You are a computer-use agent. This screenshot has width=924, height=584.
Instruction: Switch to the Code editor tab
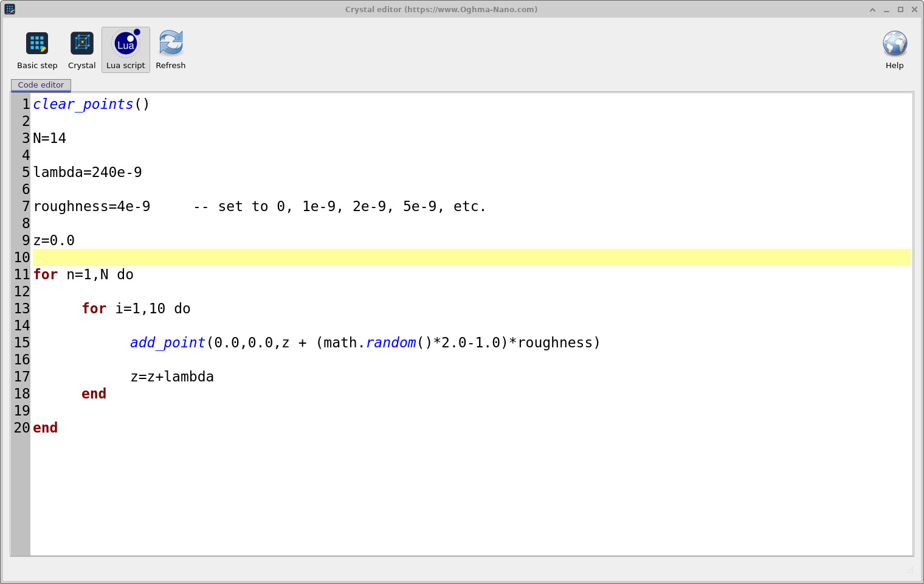(x=41, y=85)
